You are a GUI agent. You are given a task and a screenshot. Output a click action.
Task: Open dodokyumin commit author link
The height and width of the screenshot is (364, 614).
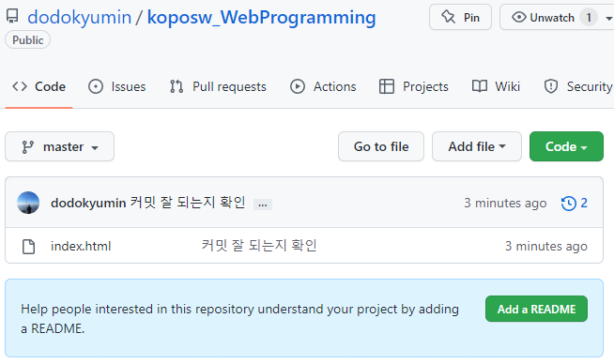pos(88,203)
